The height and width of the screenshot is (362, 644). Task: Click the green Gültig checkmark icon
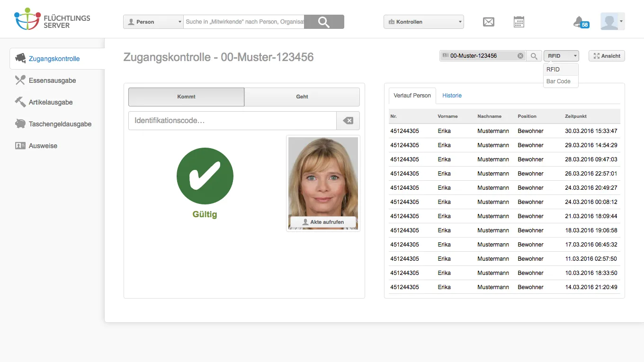pos(205,176)
